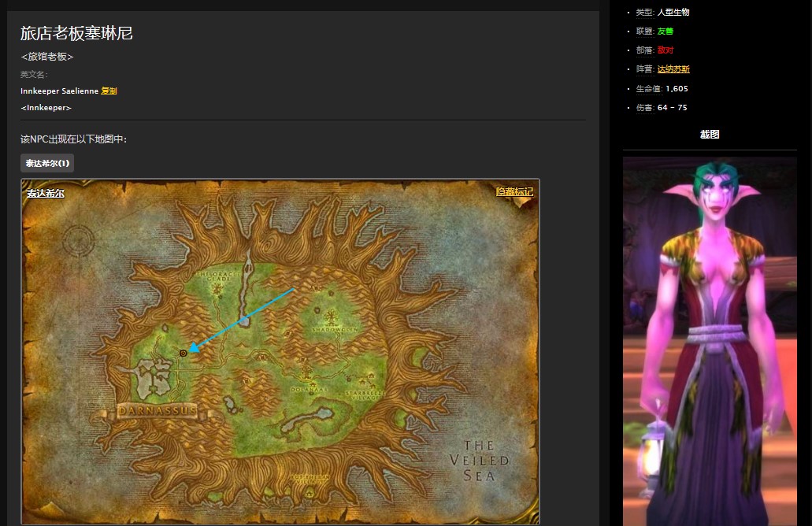
Task: Click the 联盟 dotted label
Action: (644, 31)
